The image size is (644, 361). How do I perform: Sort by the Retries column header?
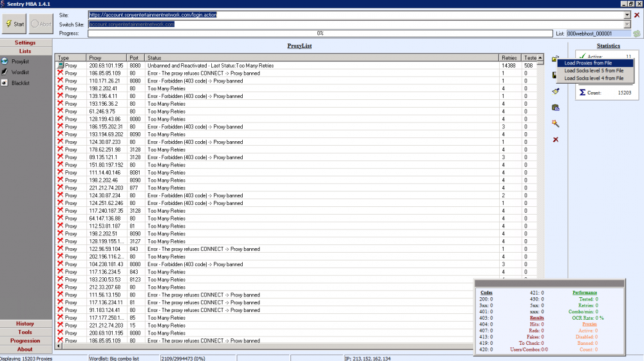click(x=509, y=58)
